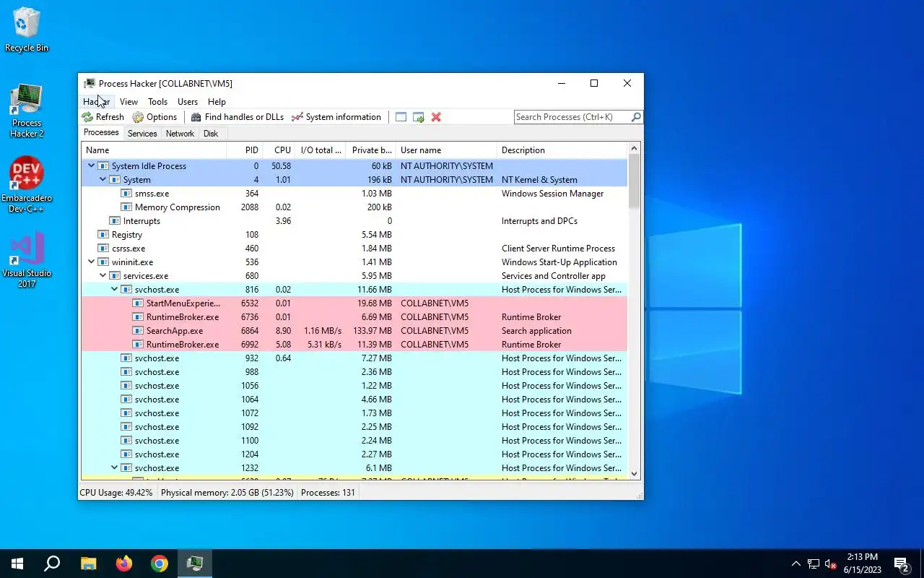The height and width of the screenshot is (578, 924).
Task: Switch to the Services tab
Action: [x=142, y=134]
